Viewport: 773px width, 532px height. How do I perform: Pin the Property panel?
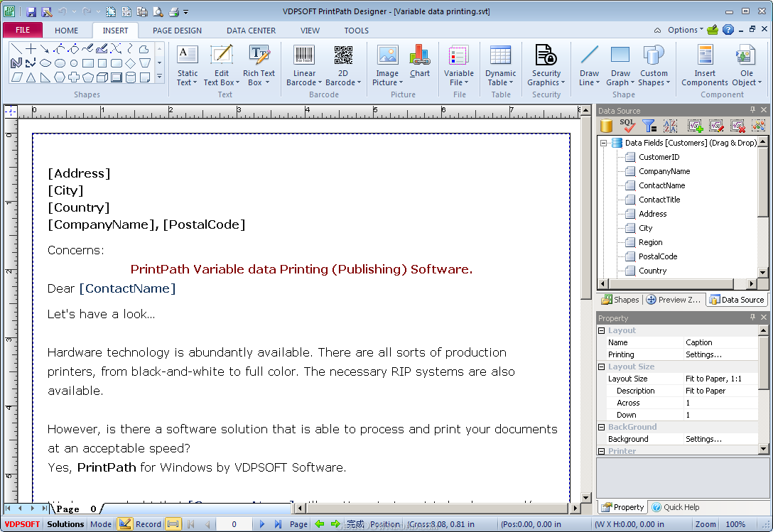pos(753,317)
